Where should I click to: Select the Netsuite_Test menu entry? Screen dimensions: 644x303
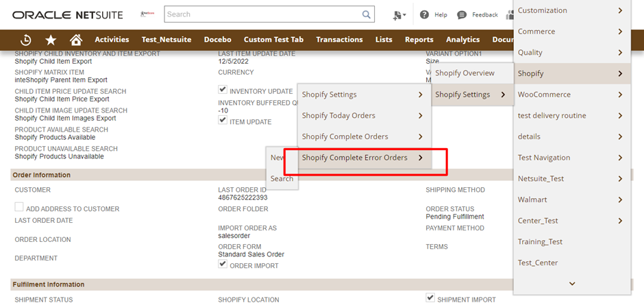pos(571,179)
